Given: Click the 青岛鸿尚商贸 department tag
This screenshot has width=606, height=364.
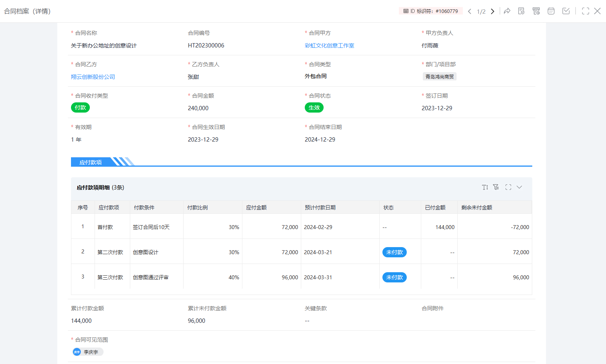Looking at the screenshot, I should click(439, 77).
